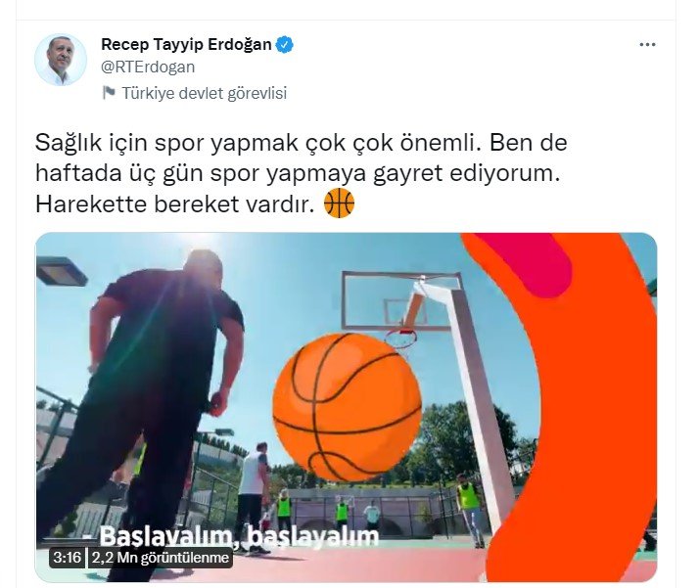This screenshot has width=700, height=588.
Task: Click the 3:16 video duration badge
Action: [67, 558]
